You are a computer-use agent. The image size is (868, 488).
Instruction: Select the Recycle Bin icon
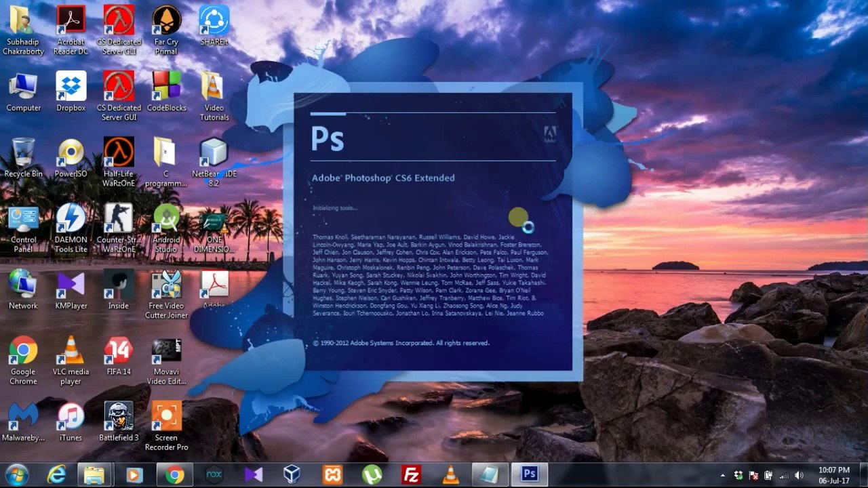(24, 158)
